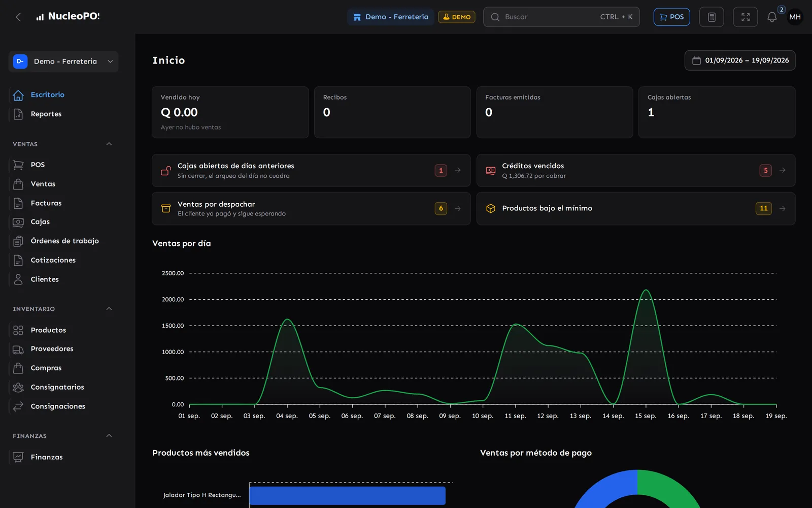Collapse the FINANZAS section
Image resolution: width=812 pixels, height=508 pixels.
click(x=109, y=436)
